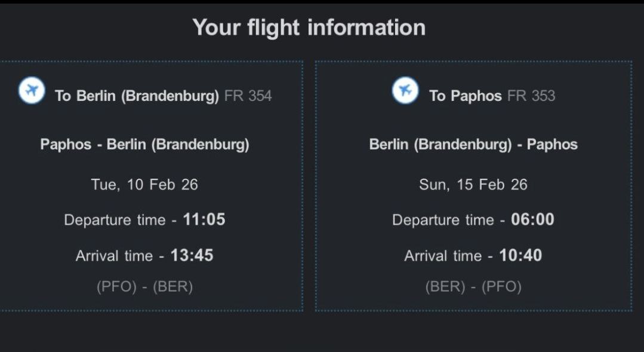Select the 'To Berlin (Brandenburg)' title
The image size is (644, 352).
137,96
